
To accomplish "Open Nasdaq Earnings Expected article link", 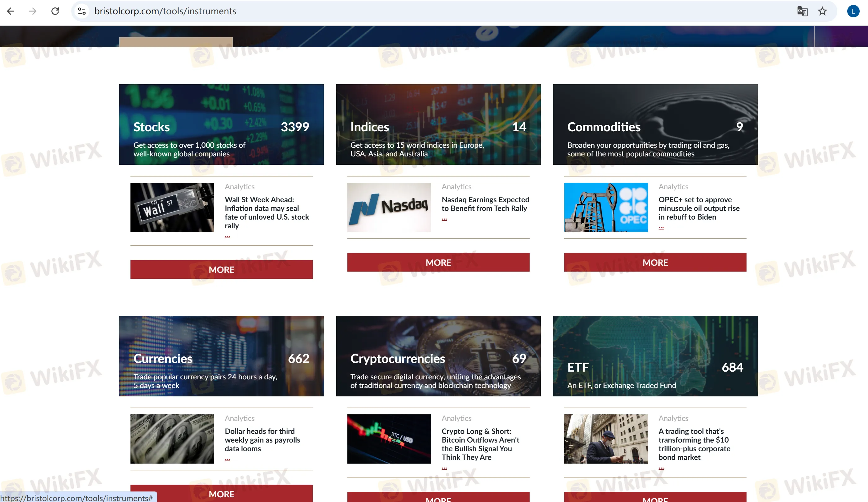I will (485, 204).
